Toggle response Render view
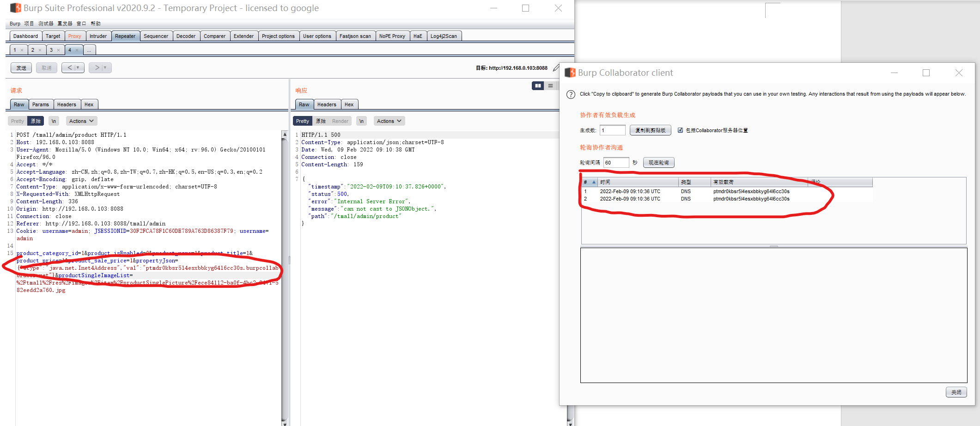Image resolution: width=980 pixels, height=426 pixels. coord(341,121)
